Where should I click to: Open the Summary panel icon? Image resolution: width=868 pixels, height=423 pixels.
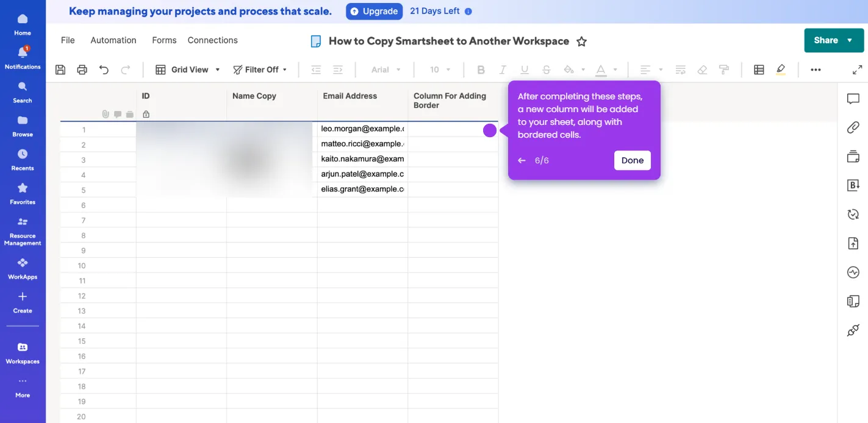(853, 301)
